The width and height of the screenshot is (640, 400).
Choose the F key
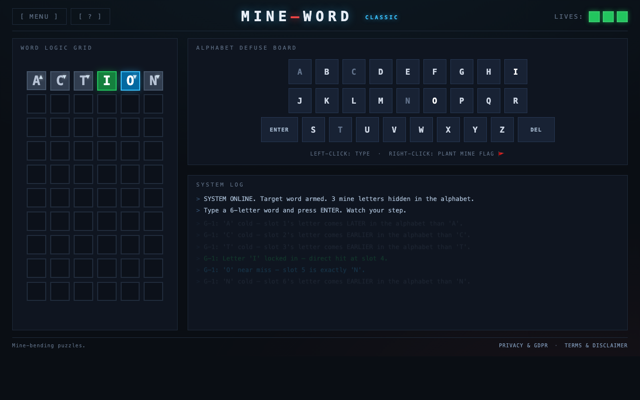point(435,71)
